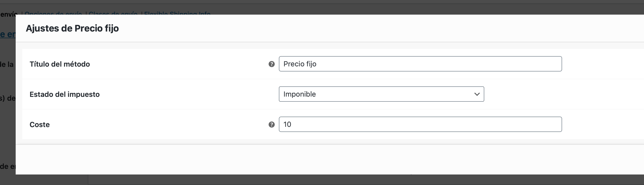
Task: Click the Ajustes de Precio fijo heading
Action: 72,28
